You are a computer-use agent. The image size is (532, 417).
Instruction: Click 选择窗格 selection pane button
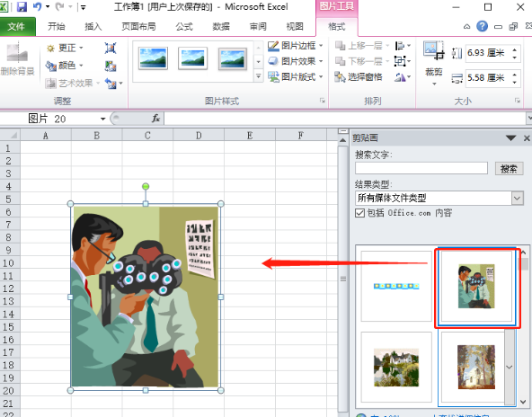click(x=359, y=77)
